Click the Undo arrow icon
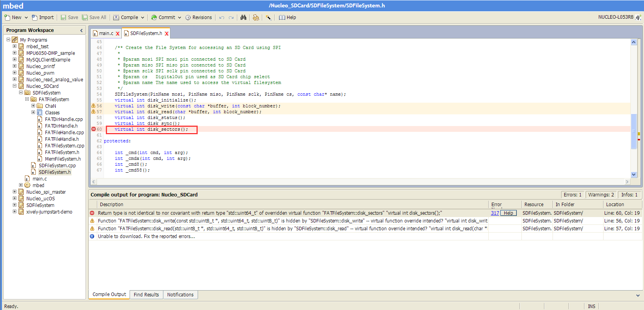Image resolution: width=644 pixels, height=310 pixels. click(222, 18)
